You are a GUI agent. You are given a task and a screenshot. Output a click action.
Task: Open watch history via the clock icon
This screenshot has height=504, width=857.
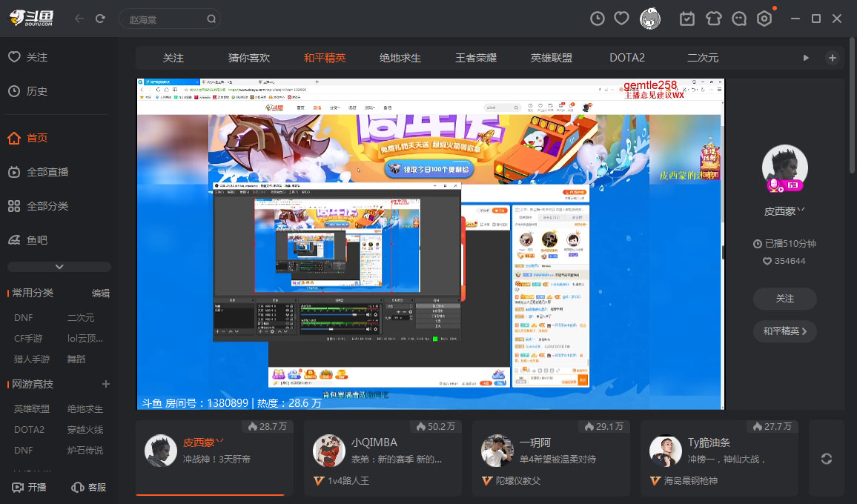(x=598, y=18)
